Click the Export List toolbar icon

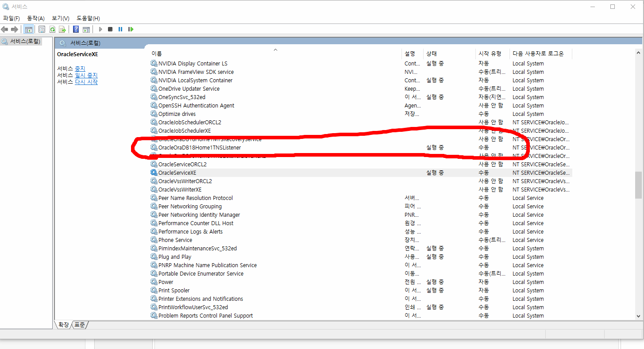point(62,29)
